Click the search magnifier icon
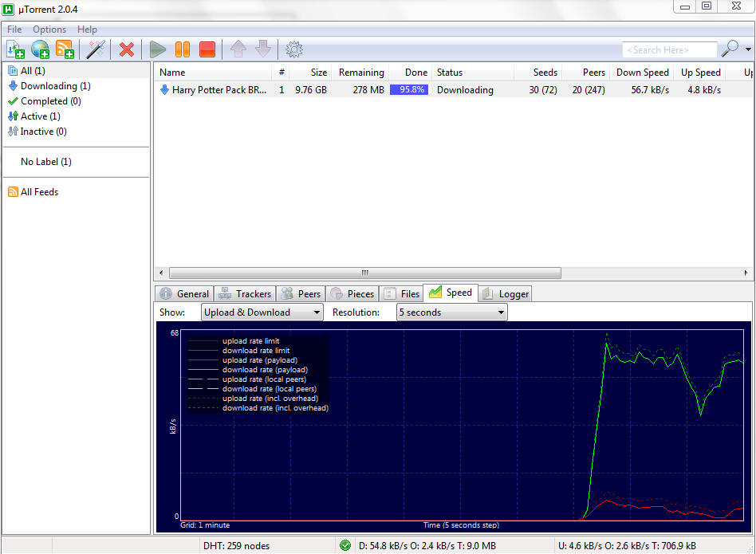This screenshot has width=756, height=554. click(730, 49)
